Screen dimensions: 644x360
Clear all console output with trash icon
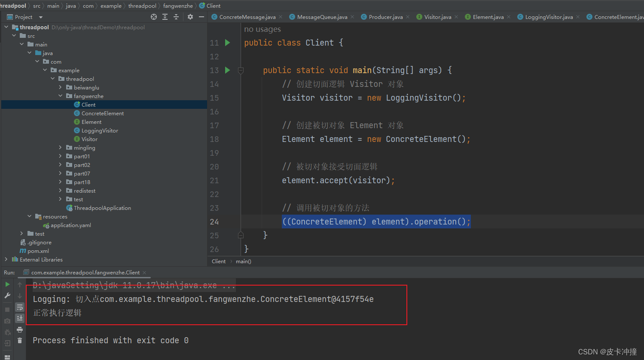pyautogui.click(x=20, y=341)
